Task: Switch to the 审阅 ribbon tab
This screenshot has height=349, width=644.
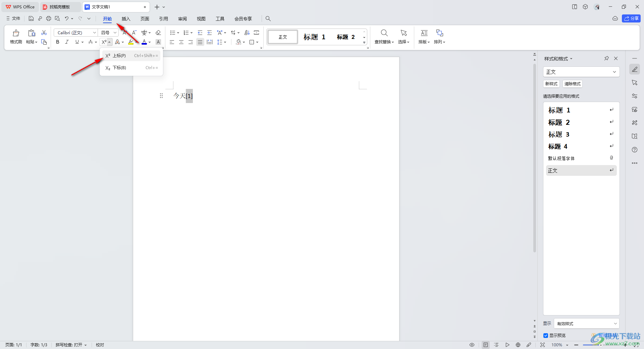Action: pos(182,19)
